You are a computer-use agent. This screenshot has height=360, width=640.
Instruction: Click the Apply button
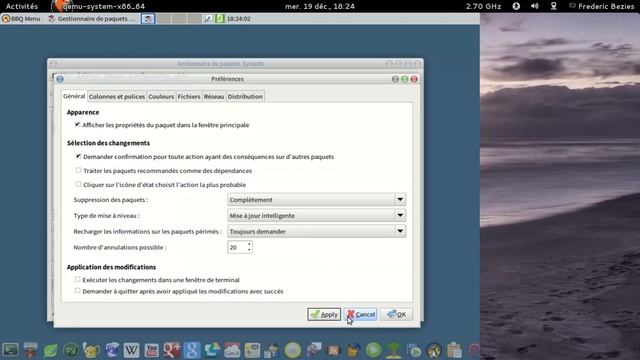[324, 314]
